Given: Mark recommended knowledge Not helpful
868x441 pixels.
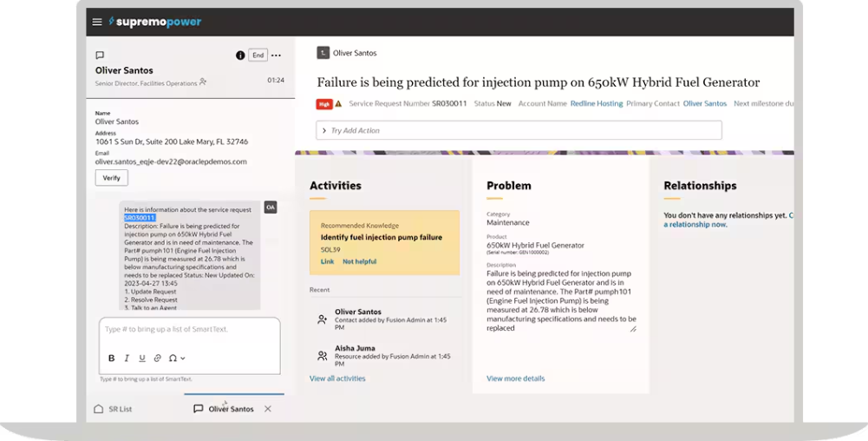Looking at the screenshot, I should point(359,261).
